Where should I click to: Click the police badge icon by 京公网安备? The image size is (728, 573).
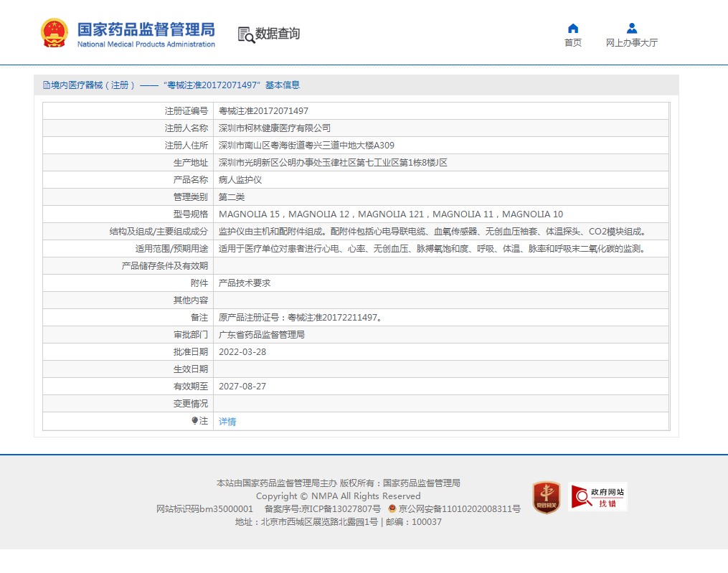tap(392, 508)
